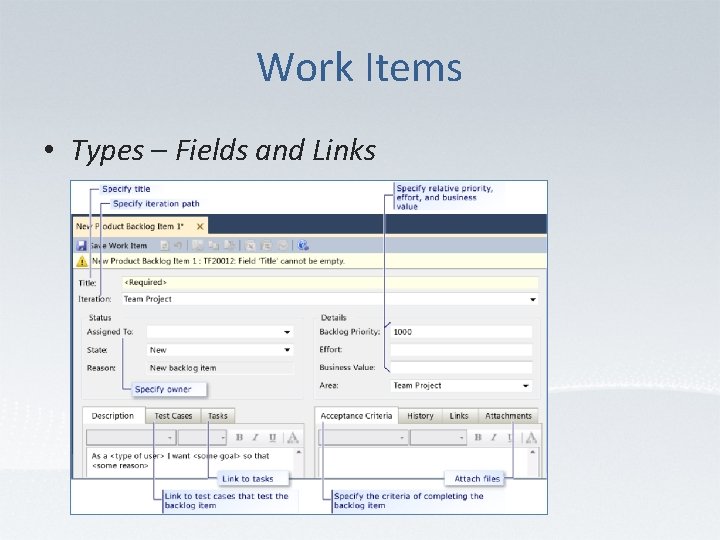
Task: Toggle italic in Description editor
Action: (256, 438)
